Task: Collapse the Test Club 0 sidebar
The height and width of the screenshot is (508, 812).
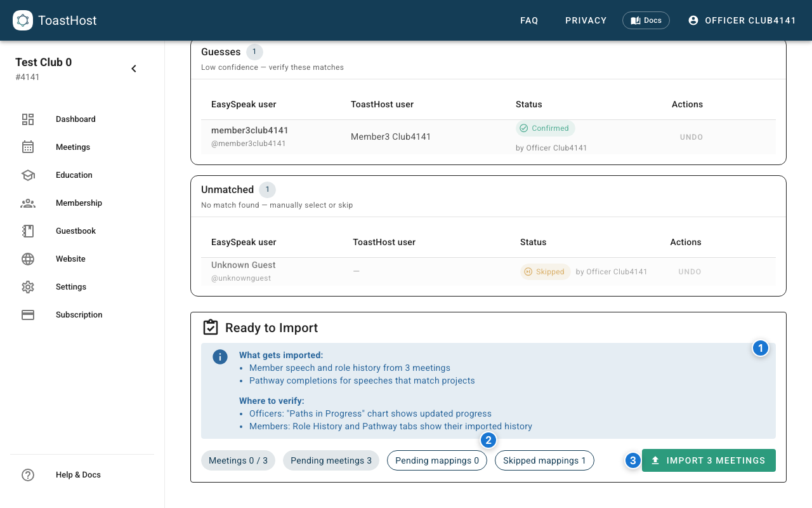Action: [133, 68]
